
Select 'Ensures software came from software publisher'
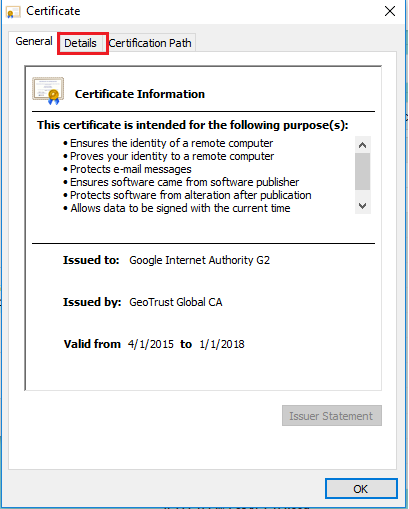point(184,182)
